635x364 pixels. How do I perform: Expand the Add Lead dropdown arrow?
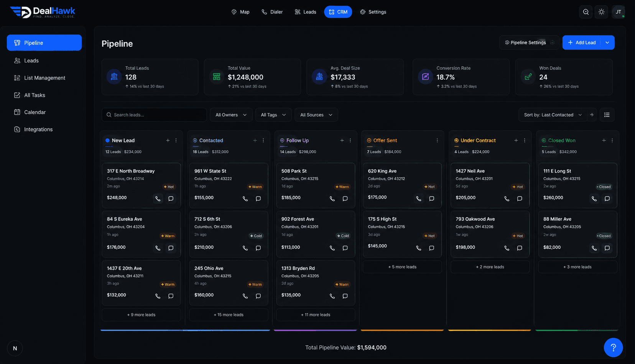coord(607,43)
